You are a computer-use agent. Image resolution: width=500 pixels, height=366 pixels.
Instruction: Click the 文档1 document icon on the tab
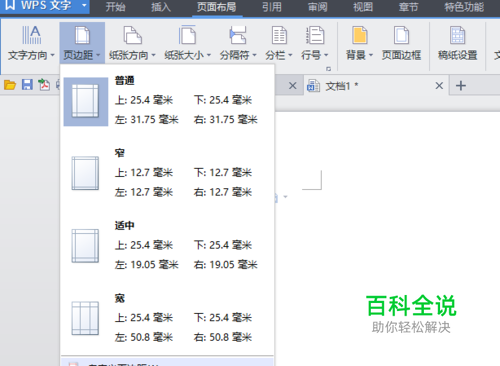click(313, 86)
